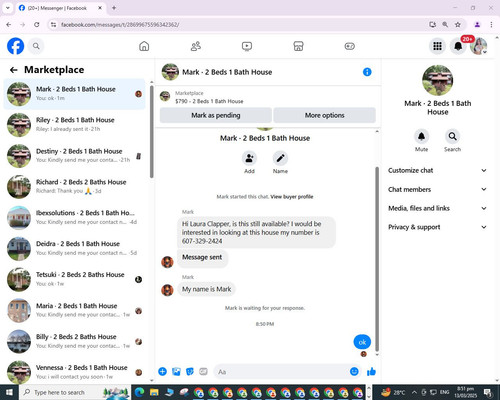Click Mark as pending button

216,115
